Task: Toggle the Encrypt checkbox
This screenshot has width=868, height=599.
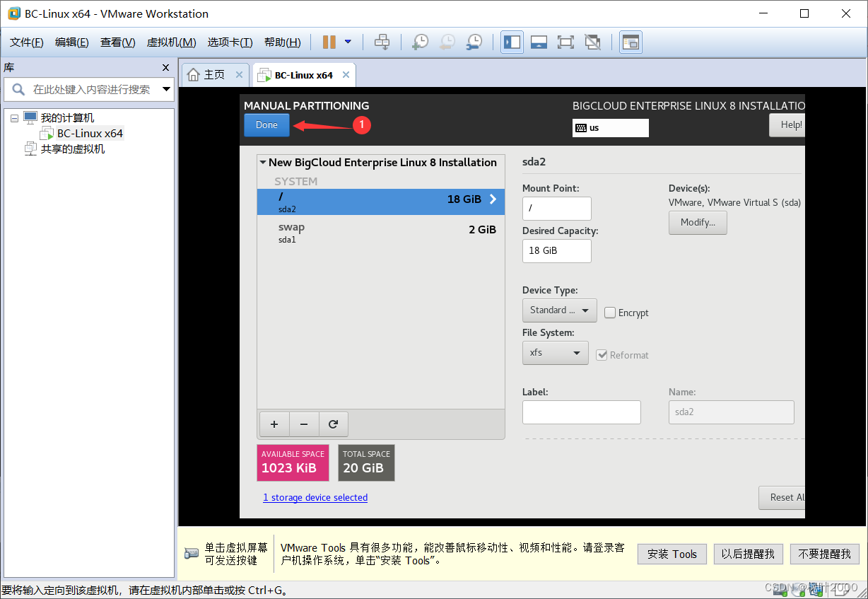Action: tap(609, 311)
